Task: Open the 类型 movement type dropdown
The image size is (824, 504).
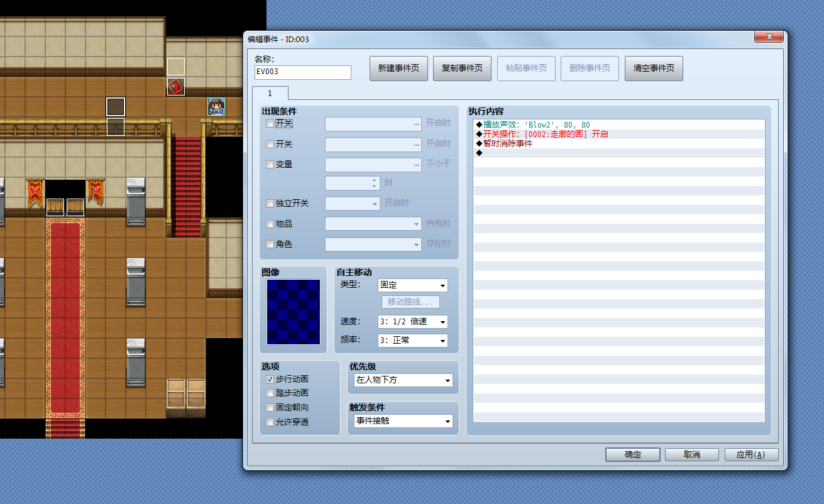Action: [x=413, y=285]
